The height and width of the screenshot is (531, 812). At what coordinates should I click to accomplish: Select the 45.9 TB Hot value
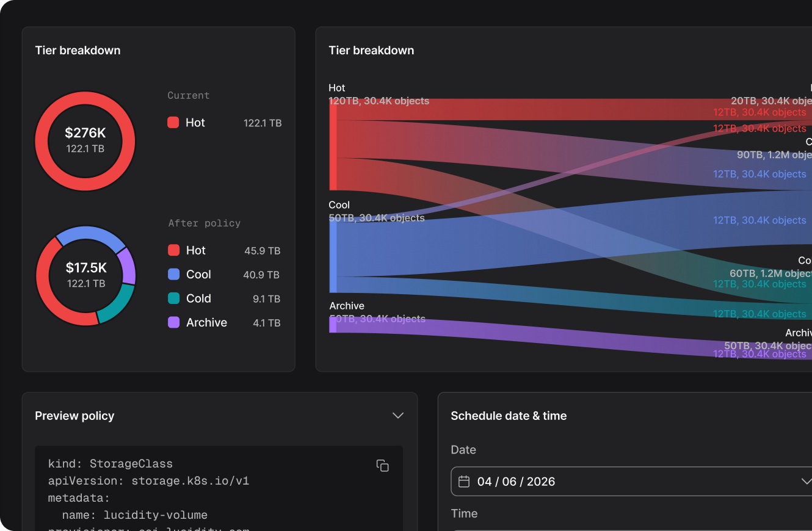(263, 251)
